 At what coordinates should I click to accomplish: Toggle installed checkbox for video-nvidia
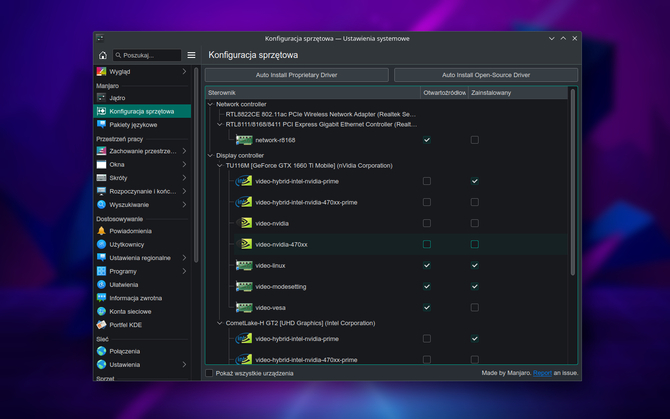click(x=474, y=223)
